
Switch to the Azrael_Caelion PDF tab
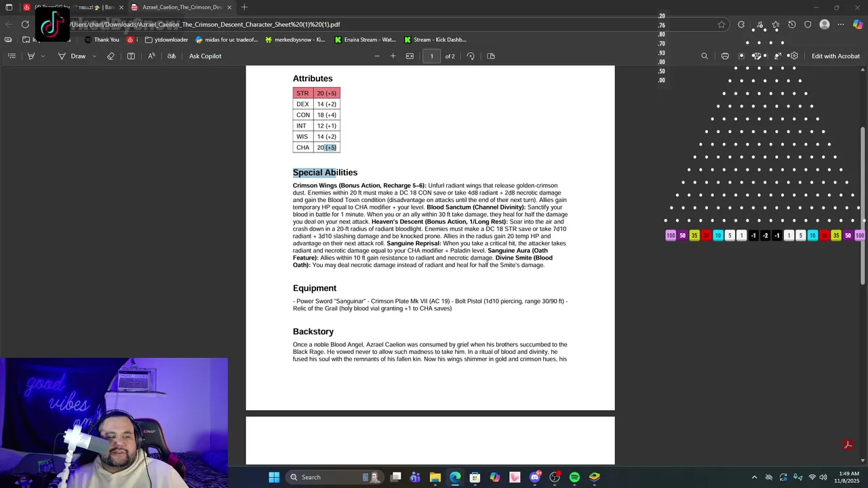coord(181,7)
